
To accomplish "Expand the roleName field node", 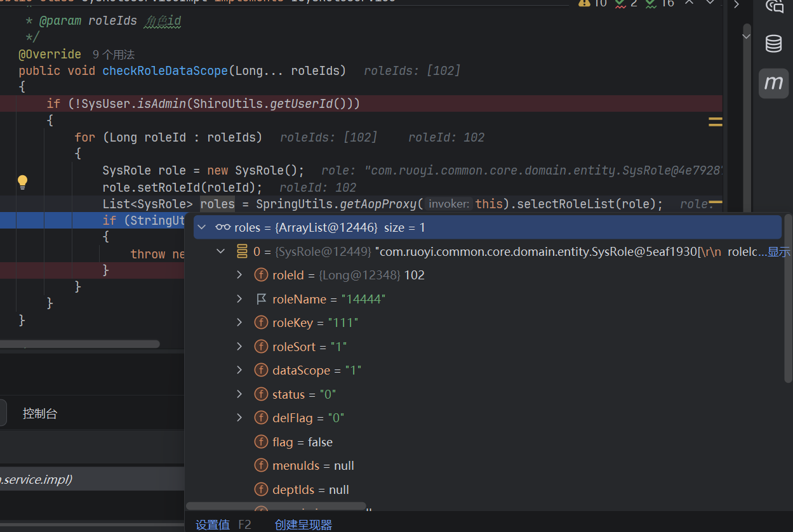I will pyautogui.click(x=239, y=299).
